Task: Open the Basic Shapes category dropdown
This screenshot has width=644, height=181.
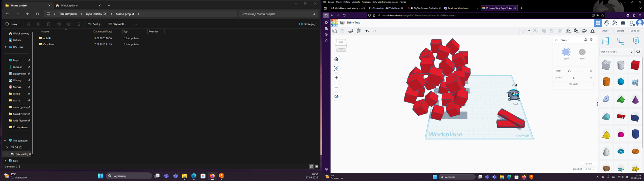Action: pos(617,52)
